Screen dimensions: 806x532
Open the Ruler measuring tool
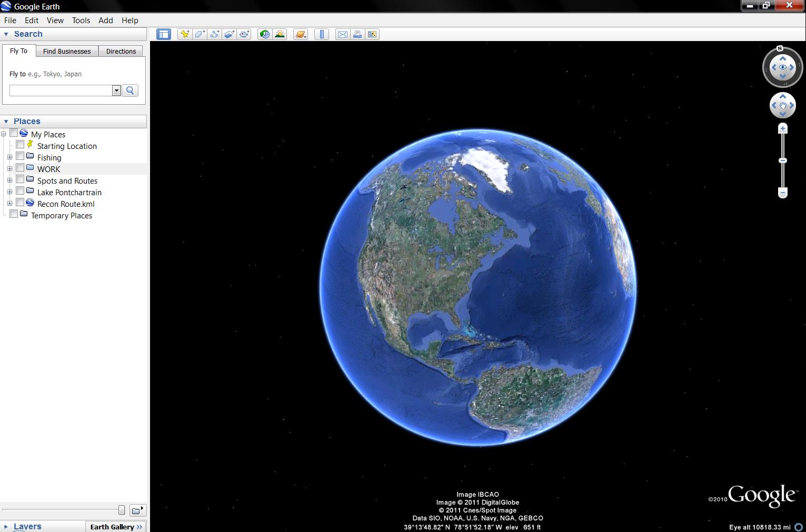click(322, 34)
